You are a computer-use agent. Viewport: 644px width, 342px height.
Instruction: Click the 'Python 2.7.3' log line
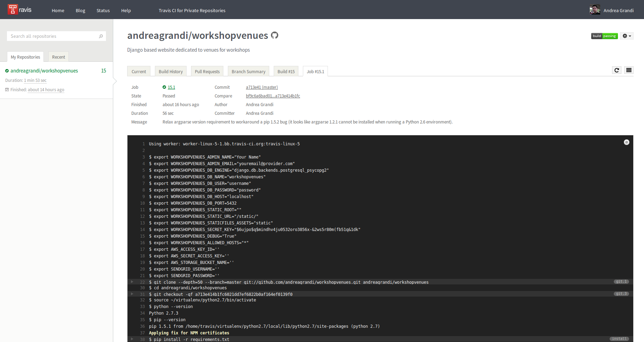164,313
